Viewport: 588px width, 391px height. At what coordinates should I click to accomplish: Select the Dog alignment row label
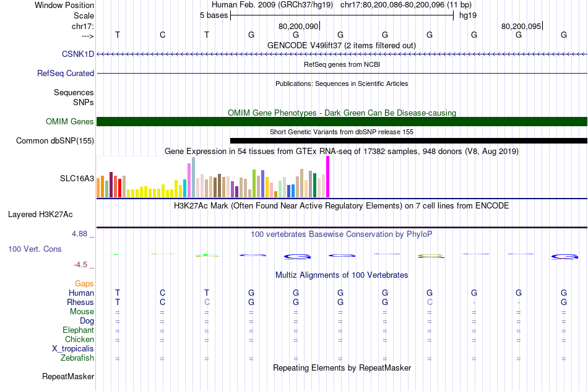coord(87,321)
